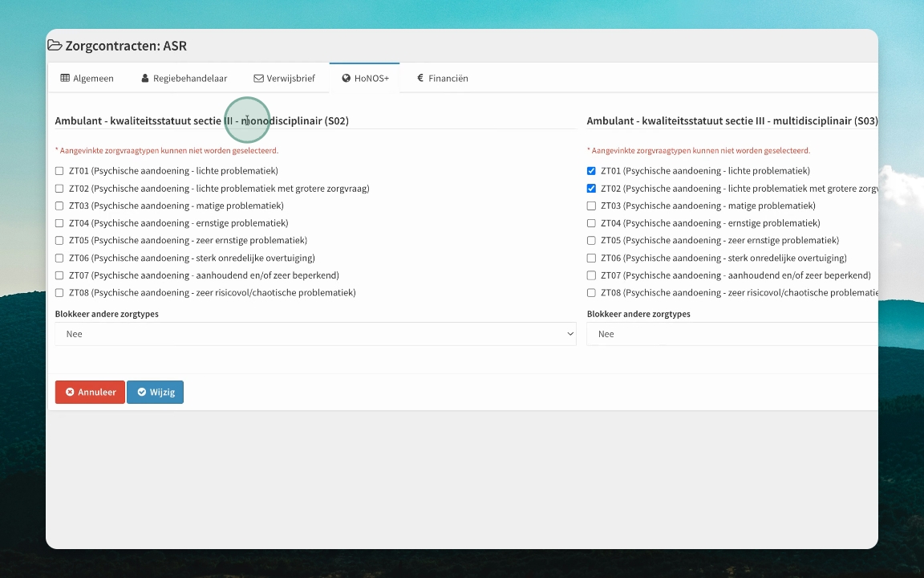Click the Blokkeer andere zorgtypes label under S03

(638, 314)
